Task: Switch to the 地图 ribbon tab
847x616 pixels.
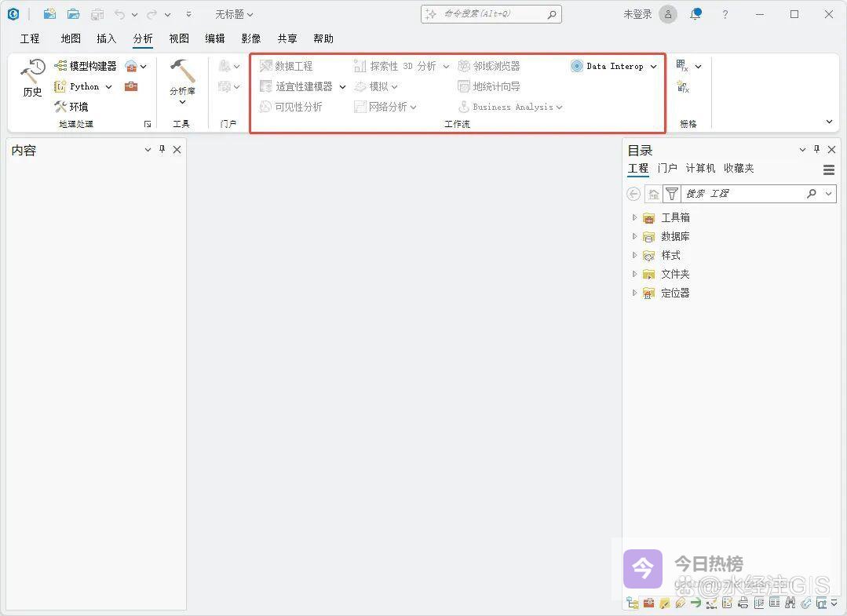Action: tap(71, 38)
